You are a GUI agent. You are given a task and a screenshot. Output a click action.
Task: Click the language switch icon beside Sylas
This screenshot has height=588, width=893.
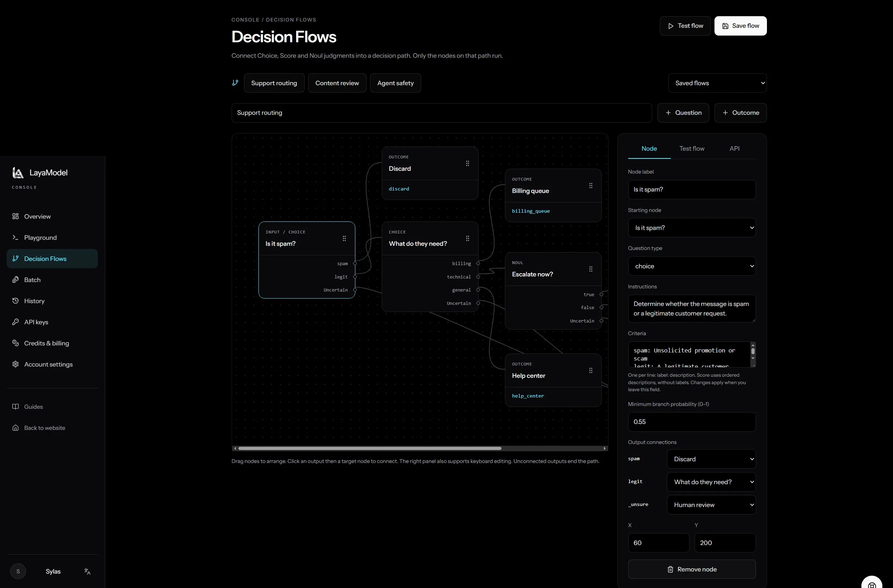[87, 571]
